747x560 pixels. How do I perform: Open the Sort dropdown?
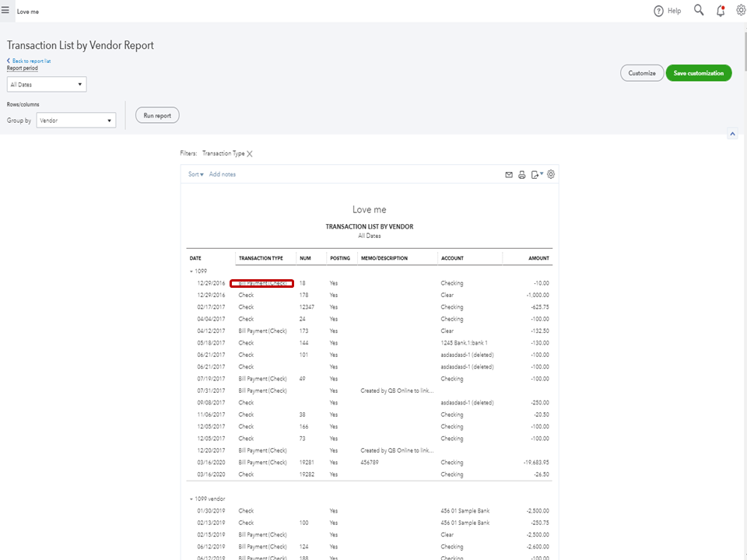196,174
